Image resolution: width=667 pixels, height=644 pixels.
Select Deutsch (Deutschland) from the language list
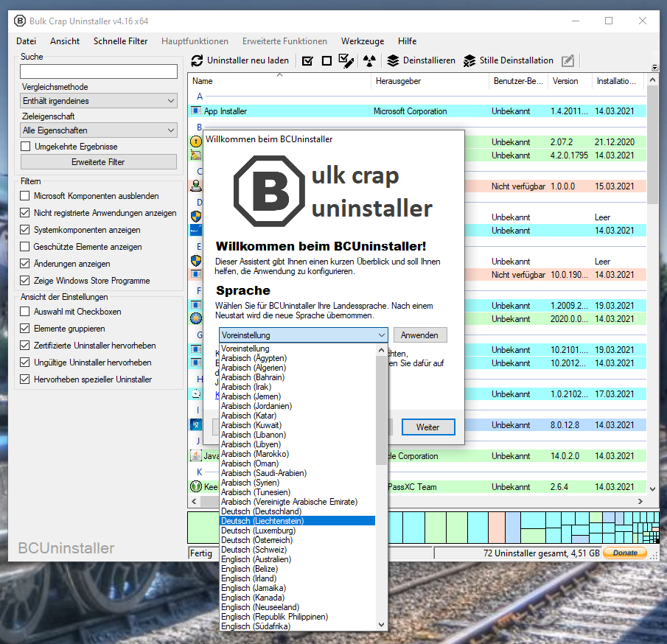[297, 511]
